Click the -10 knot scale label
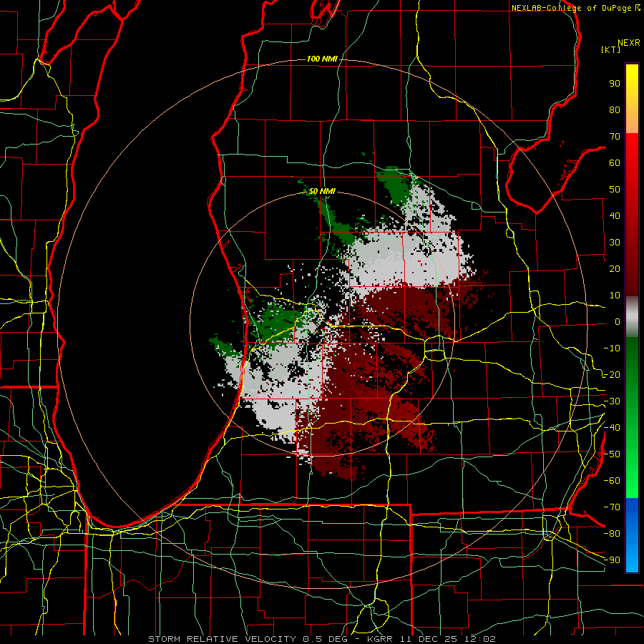The image size is (644, 644). coord(612,348)
